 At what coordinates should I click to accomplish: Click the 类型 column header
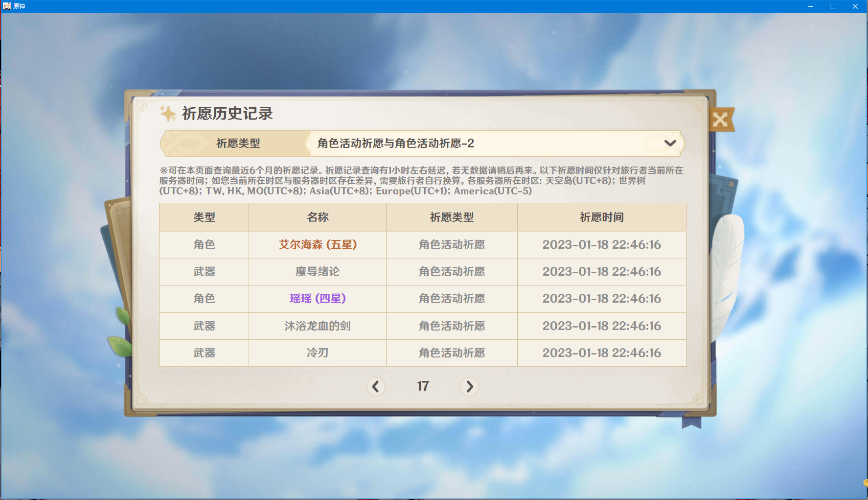click(x=204, y=217)
